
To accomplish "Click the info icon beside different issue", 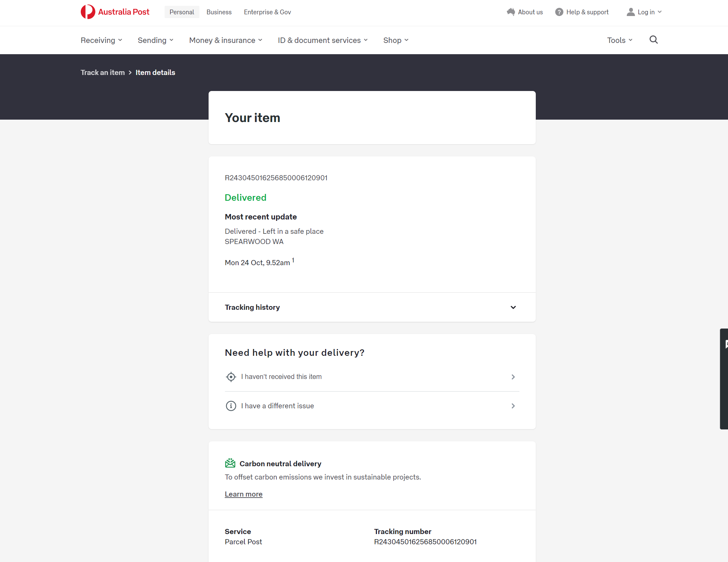I will [x=231, y=406].
